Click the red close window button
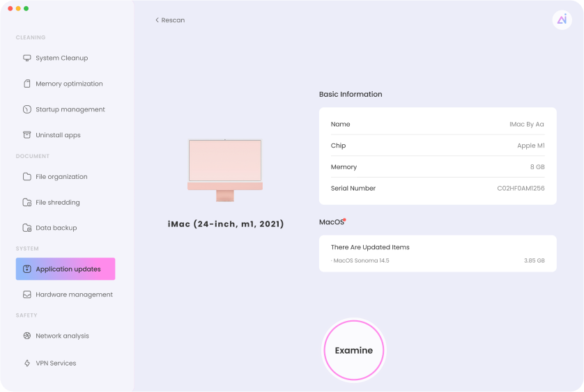 pyautogui.click(x=10, y=8)
